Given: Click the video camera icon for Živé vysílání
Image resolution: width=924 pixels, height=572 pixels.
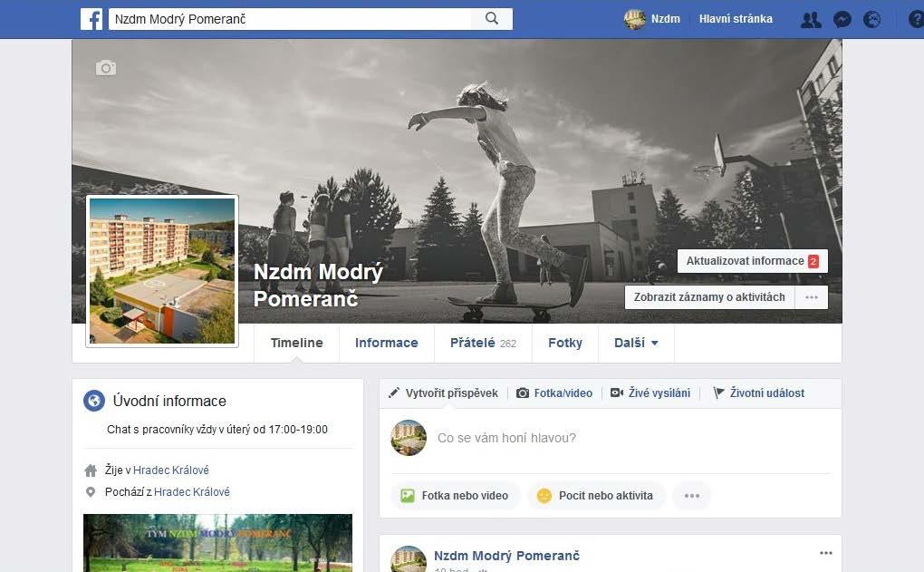Looking at the screenshot, I should click(x=616, y=393).
